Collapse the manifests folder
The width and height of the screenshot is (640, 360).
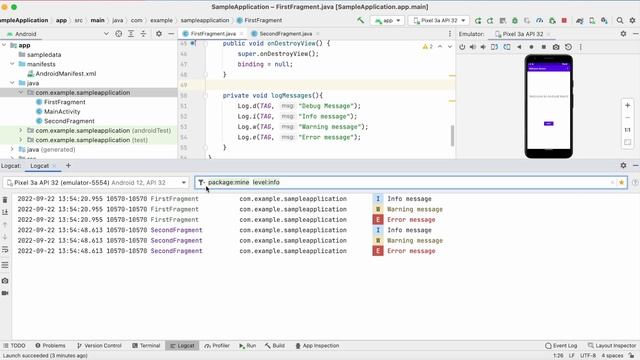point(13,64)
